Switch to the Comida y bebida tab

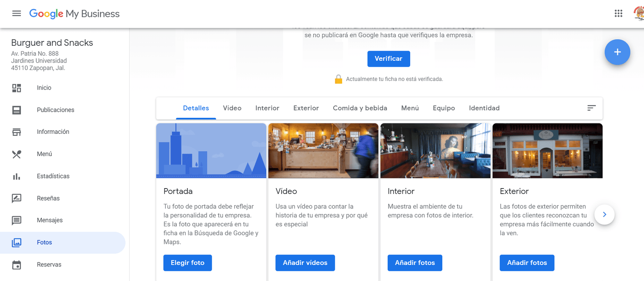(x=360, y=108)
